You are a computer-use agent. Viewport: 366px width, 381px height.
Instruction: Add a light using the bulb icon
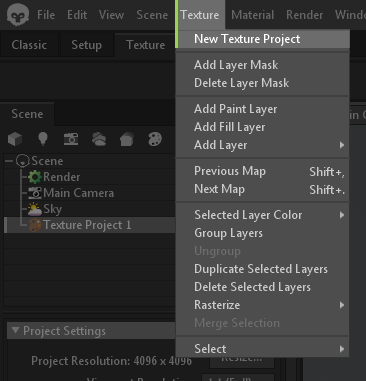(43, 139)
